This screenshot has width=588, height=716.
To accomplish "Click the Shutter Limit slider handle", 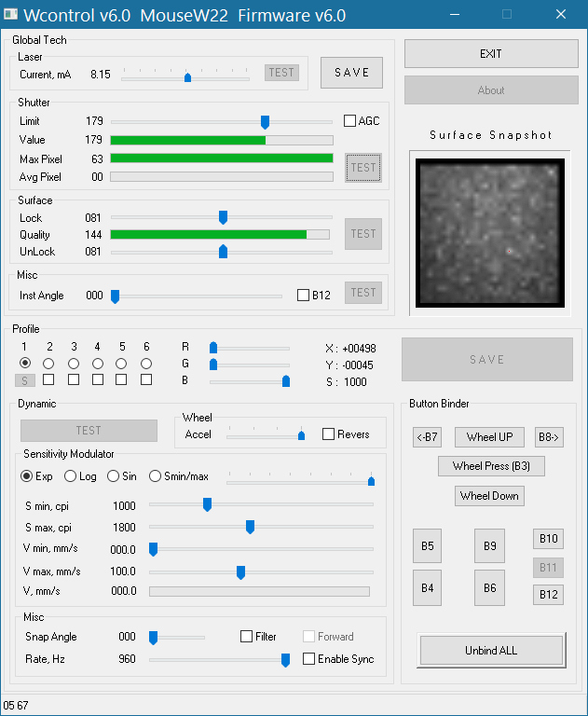I will pyautogui.click(x=265, y=122).
